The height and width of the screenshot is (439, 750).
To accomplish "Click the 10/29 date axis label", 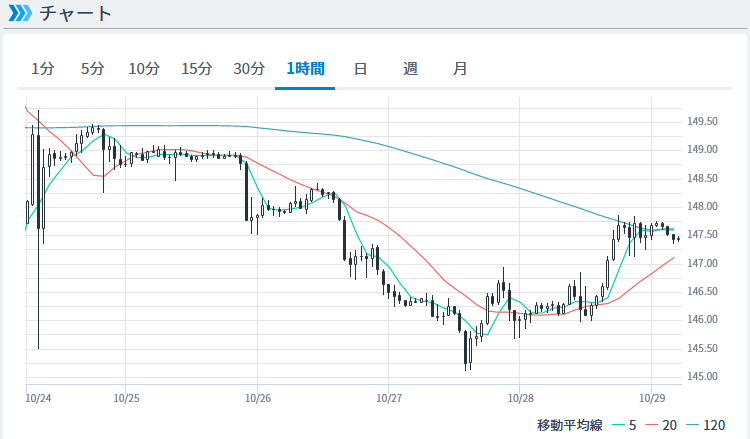I will [x=651, y=398].
